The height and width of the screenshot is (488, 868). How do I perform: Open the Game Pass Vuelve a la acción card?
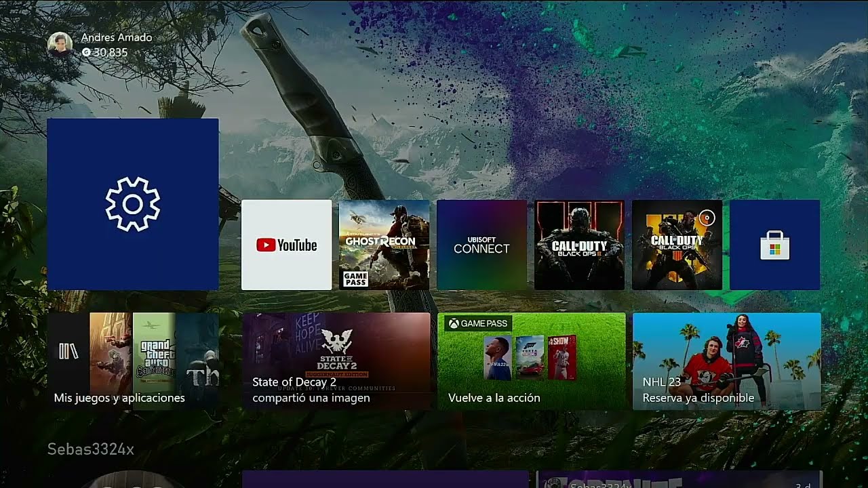(x=532, y=361)
